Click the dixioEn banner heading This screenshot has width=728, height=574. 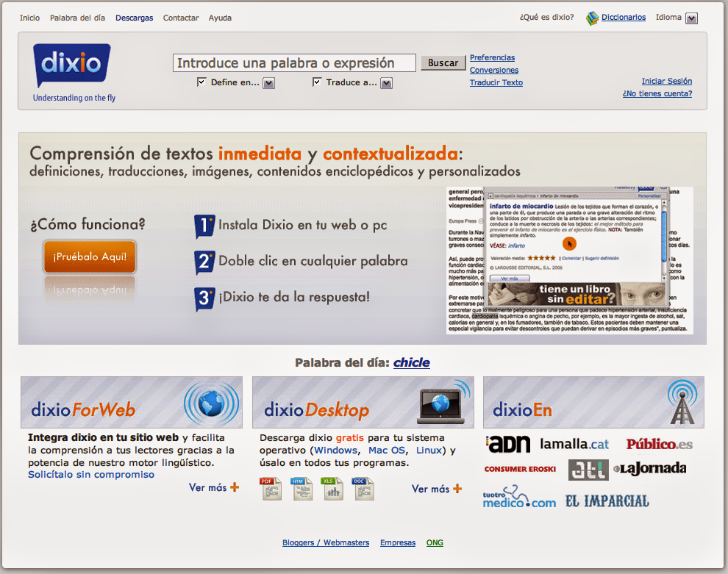[522, 409]
